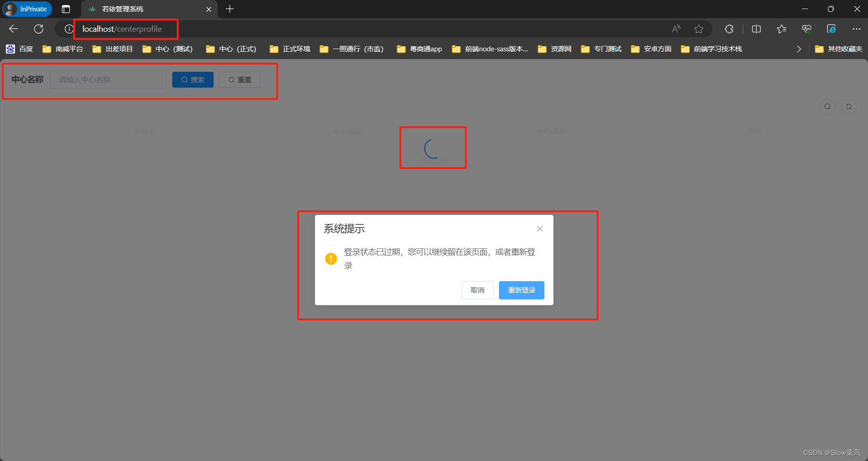
Task: Close the 若依管理系统 tab
Action: coord(209,9)
